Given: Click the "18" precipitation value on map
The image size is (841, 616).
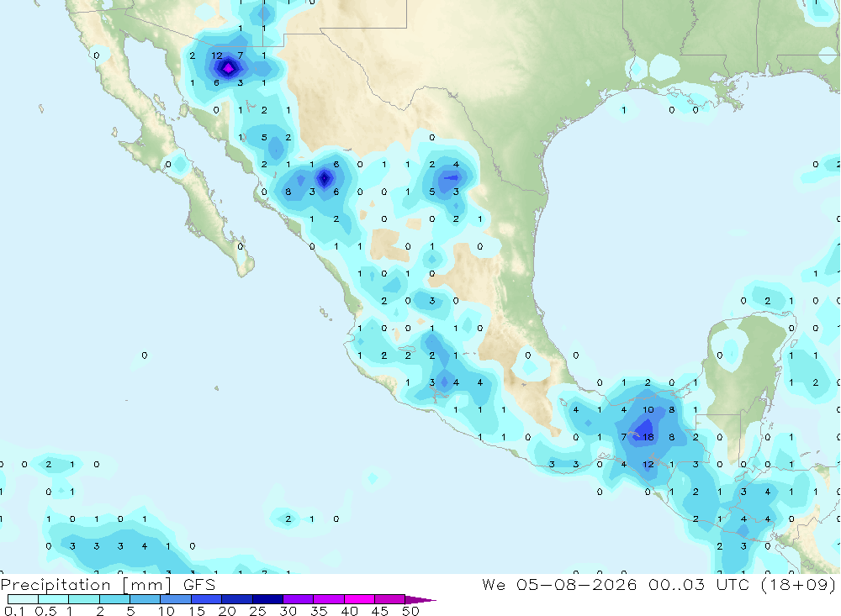Looking at the screenshot, I should pos(648,437).
